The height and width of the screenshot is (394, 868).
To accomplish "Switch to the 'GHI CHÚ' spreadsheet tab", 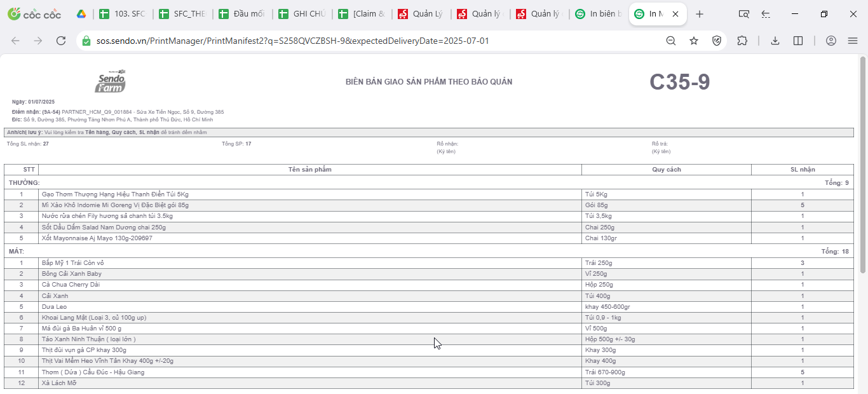I will pyautogui.click(x=302, y=14).
